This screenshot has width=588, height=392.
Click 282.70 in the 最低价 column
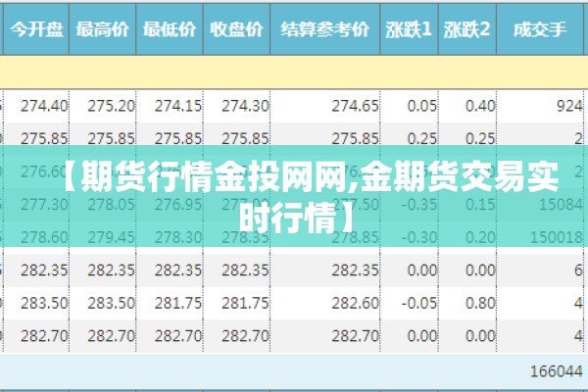pos(178,336)
